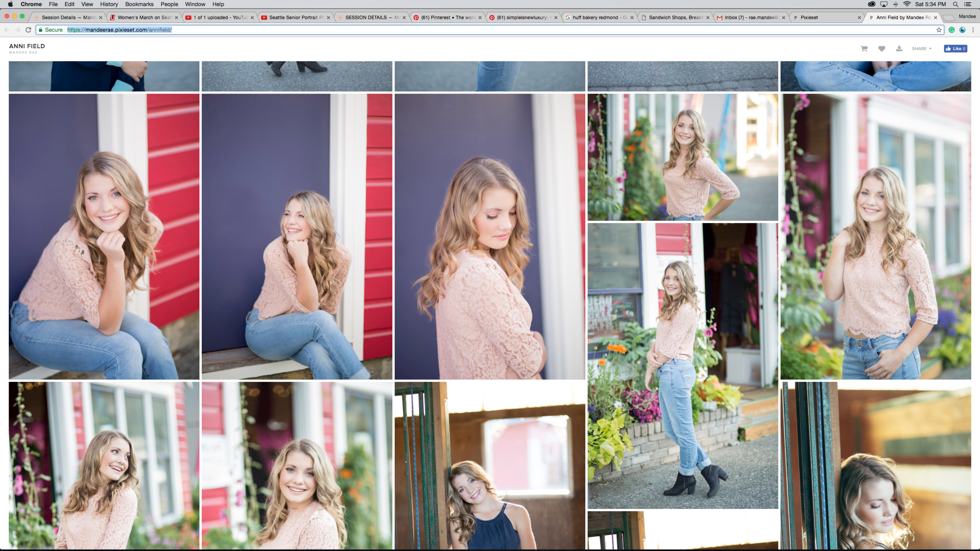This screenshot has height=551, width=980.
Task: Open navy halter top barn portrait
Action: click(490, 466)
